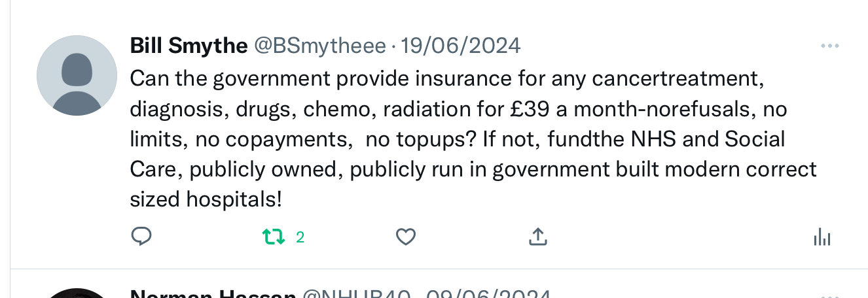
Task: Open the Bill Smythe display name link
Action: 189,46
